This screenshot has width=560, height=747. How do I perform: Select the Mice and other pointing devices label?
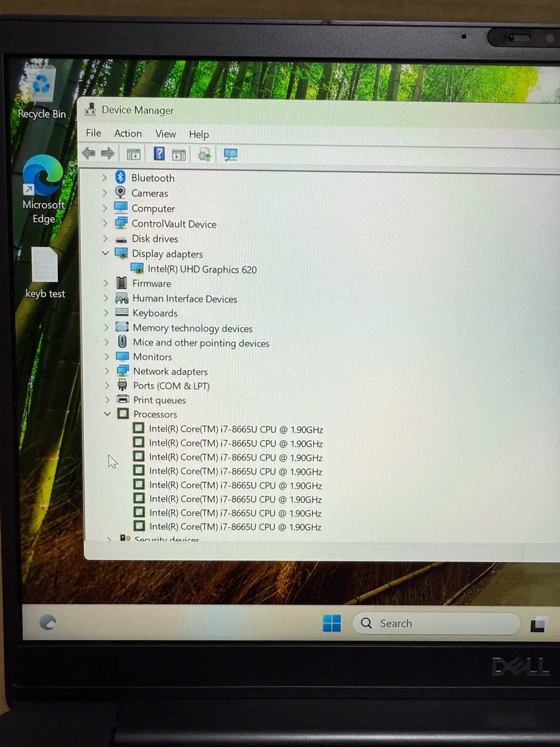[201, 343]
